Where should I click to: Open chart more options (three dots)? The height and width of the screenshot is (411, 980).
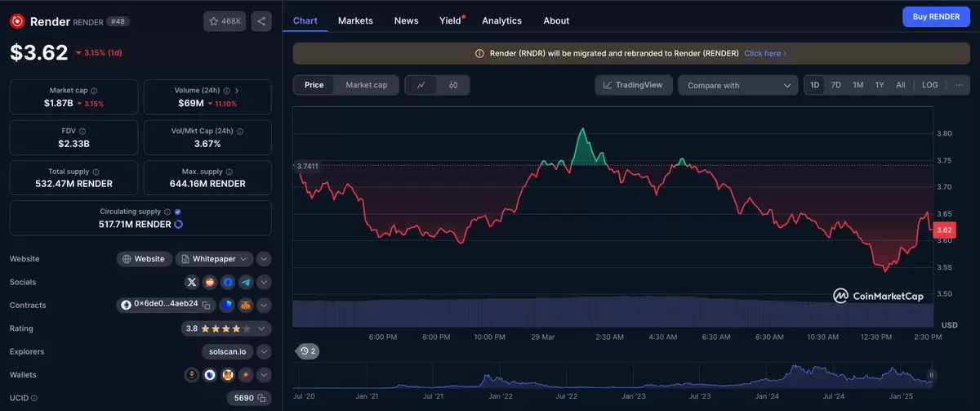(958, 85)
